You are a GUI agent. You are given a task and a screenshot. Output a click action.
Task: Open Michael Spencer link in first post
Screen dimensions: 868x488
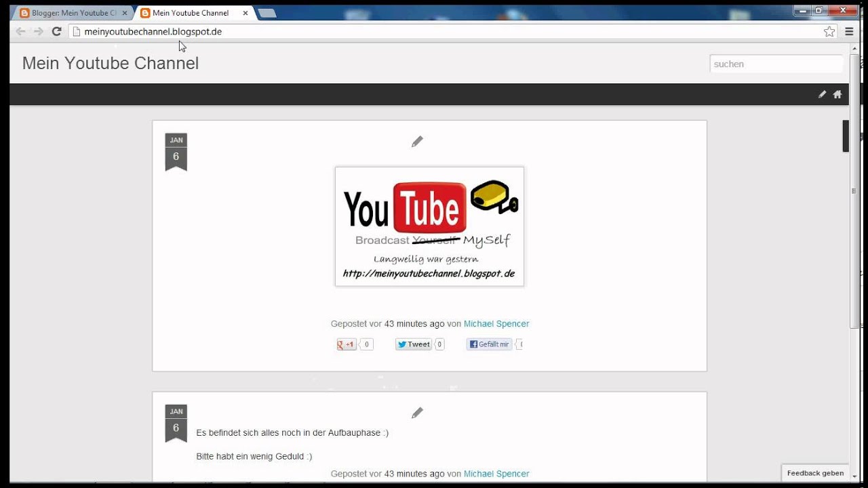click(496, 324)
